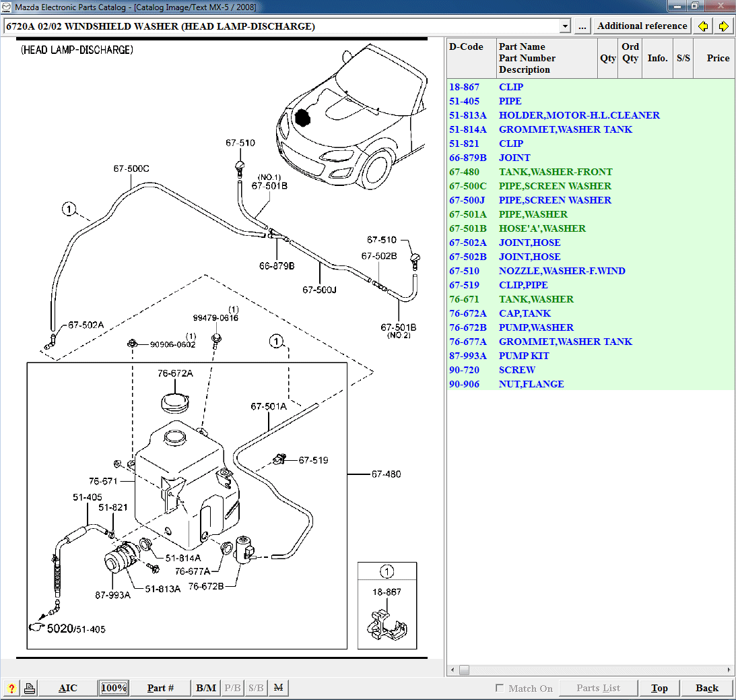
Task: Click the Parts List button
Action: tap(599, 689)
